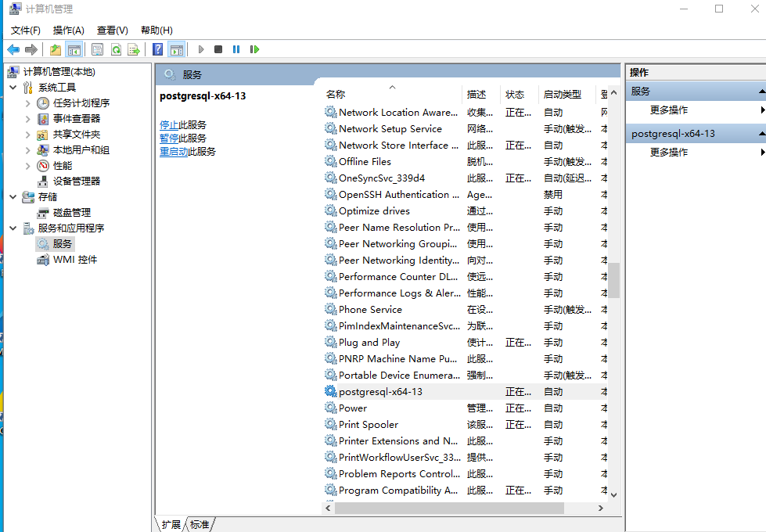The height and width of the screenshot is (532, 766).
Task: Click the Stop Service toolbar icon
Action: click(x=220, y=49)
